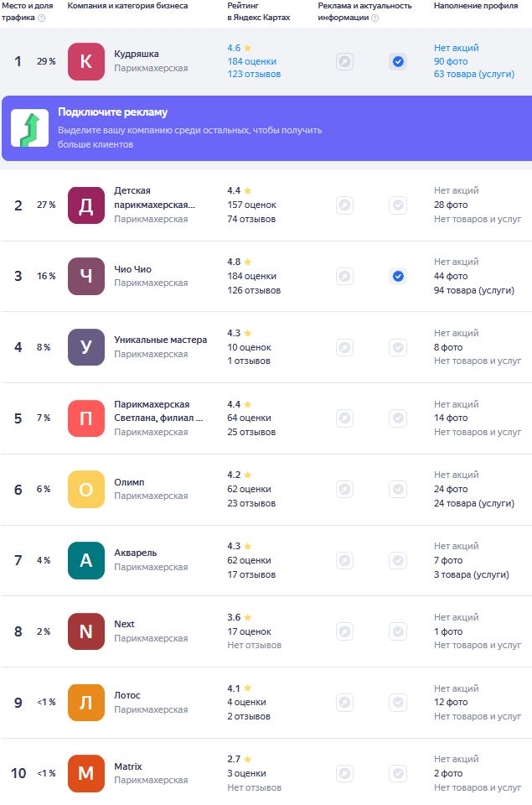
Task: Click the Matrix company logo icon
Action: 86,773
